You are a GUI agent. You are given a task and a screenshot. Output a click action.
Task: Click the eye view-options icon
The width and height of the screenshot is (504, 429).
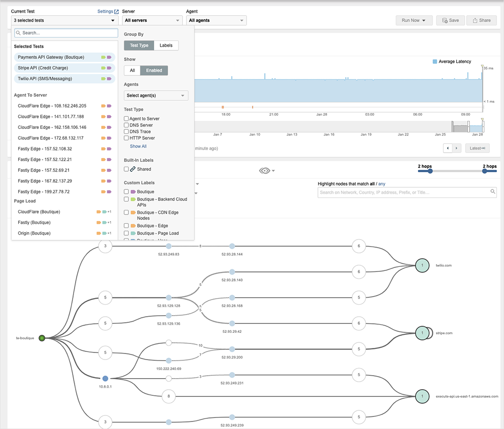click(265, 171)
